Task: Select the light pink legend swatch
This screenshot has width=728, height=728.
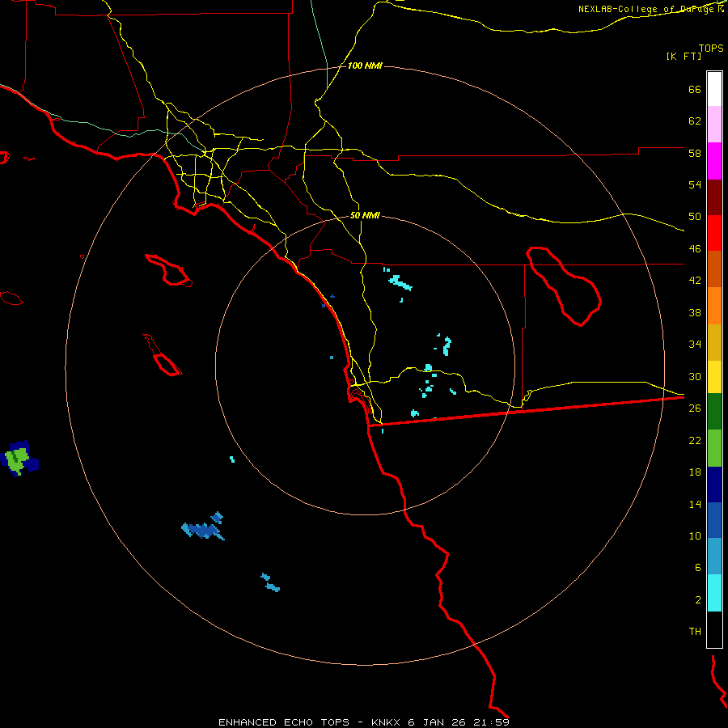Action: coord(714,125)
